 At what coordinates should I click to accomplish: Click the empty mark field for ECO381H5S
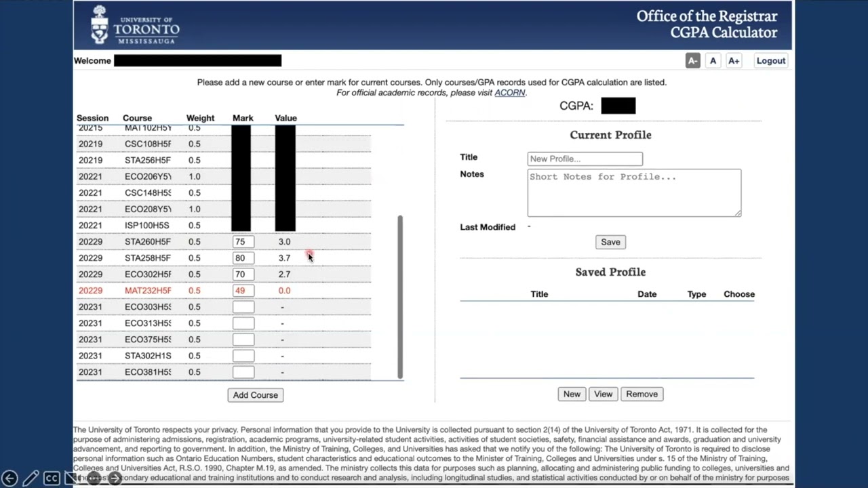[x=243, y=372]
